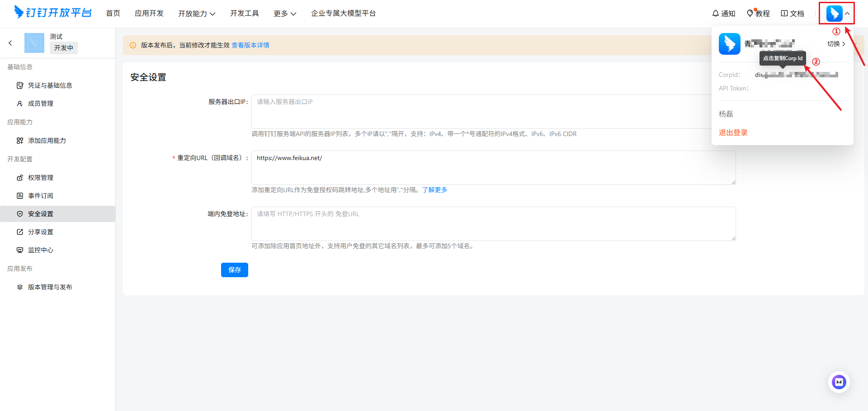Click the test app thumbnail icon

[34, 43]
